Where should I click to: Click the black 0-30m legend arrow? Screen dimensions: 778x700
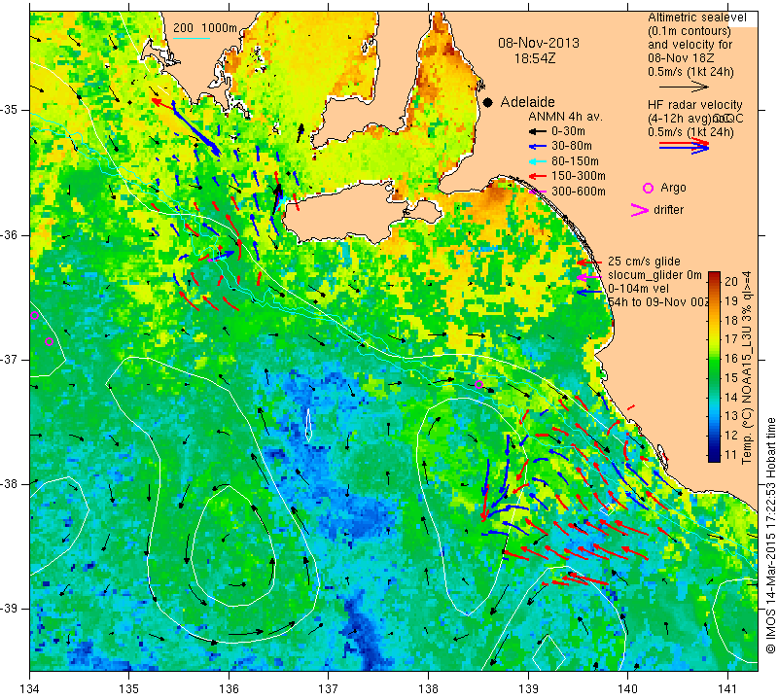[x=537, y=132]
